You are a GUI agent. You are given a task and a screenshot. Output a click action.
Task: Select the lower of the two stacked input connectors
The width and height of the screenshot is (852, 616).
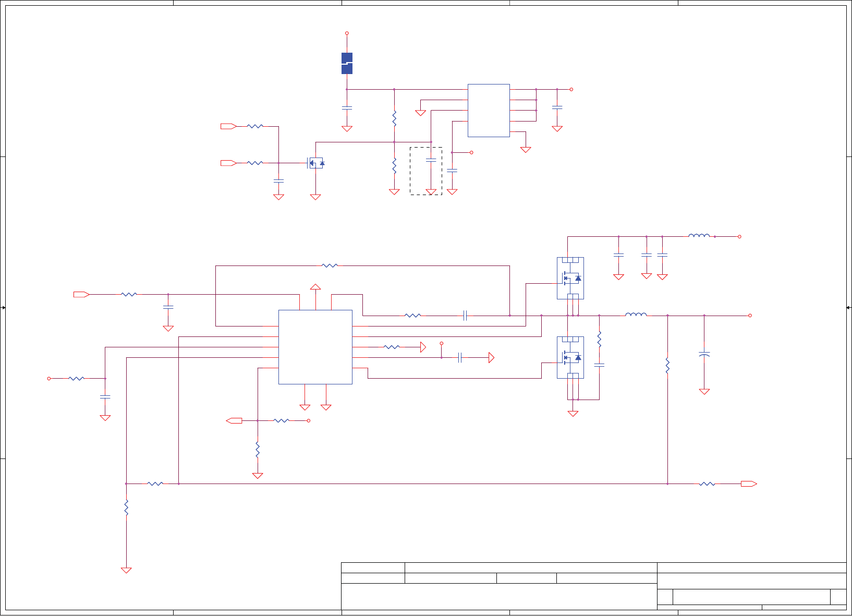[228, 163]
